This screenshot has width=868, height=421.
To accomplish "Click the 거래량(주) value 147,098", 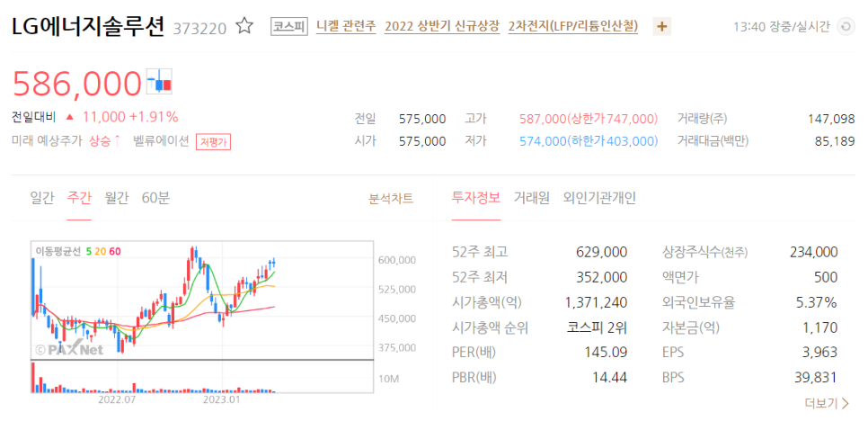I will (831, 119).
